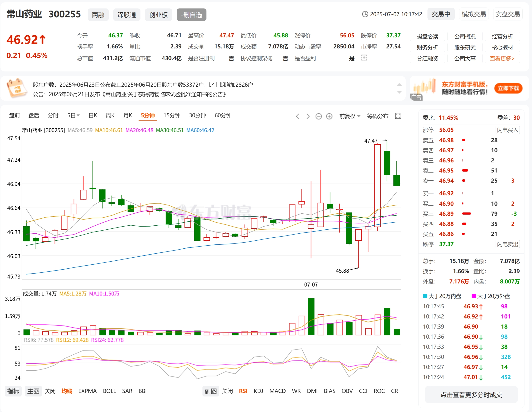Select the ROC sub-chart indicator
Screen dimensions: 532x412
(x=379, y=391)
